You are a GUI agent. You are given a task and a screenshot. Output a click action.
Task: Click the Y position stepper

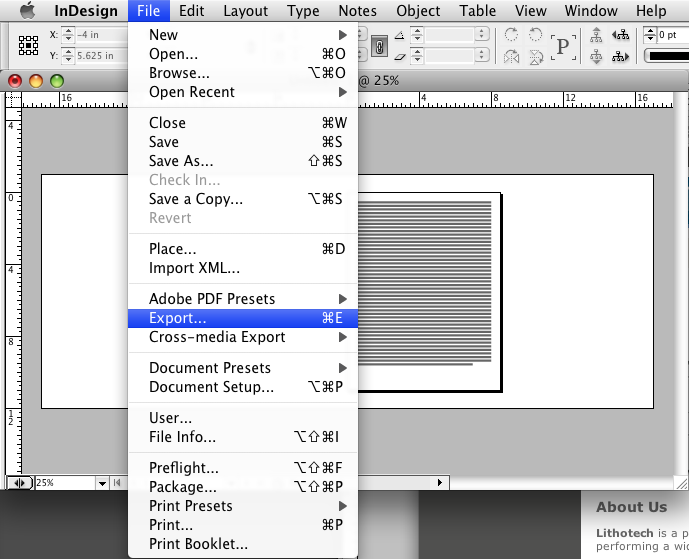68,56
